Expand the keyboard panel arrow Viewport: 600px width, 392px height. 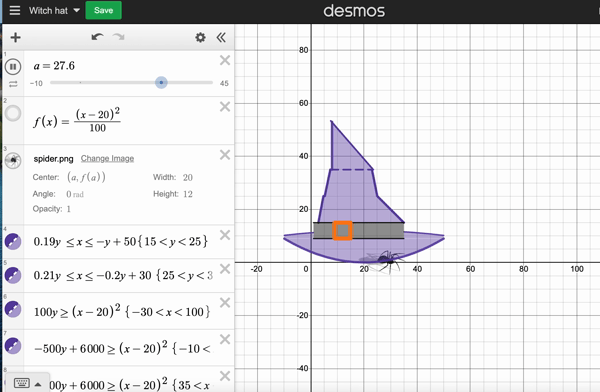click(38, 384)
